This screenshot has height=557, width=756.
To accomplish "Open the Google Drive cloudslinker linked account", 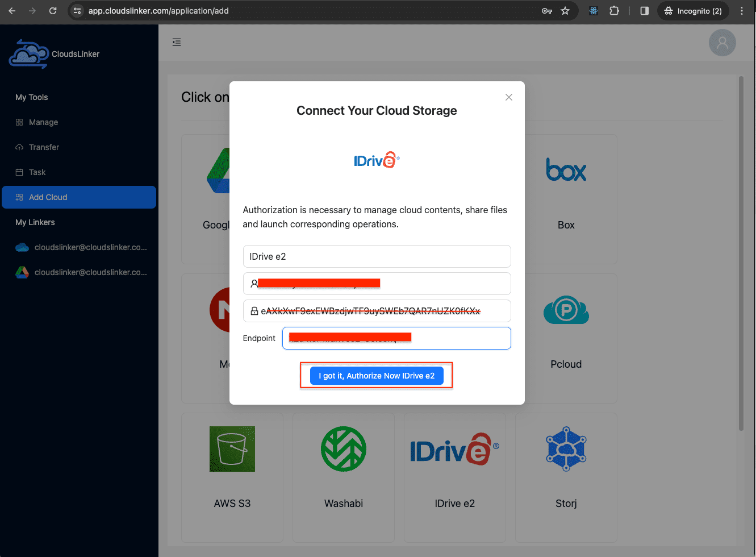I will click(79, 272).
